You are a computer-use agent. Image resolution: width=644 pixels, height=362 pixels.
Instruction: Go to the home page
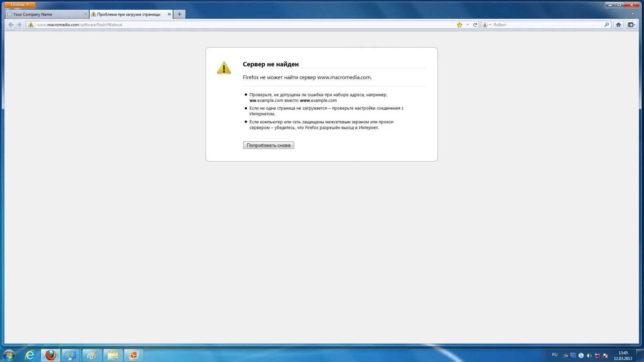click(x=618, y=25)
